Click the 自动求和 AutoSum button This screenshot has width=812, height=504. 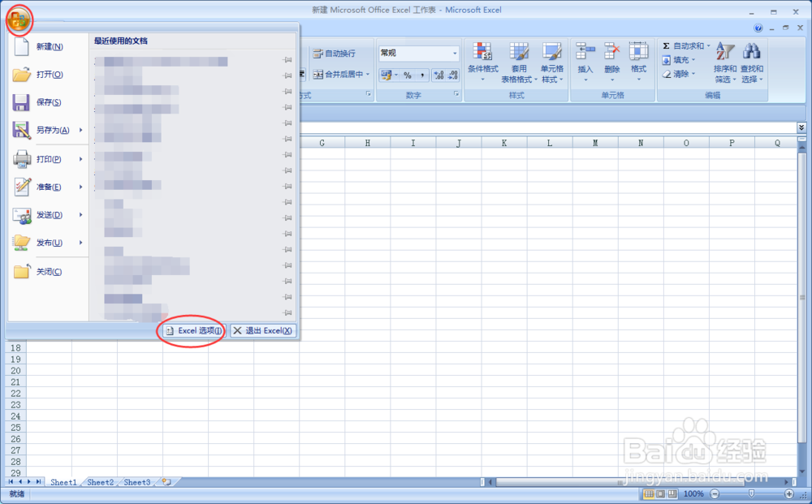pyautogui.click(x=683, y=46)
